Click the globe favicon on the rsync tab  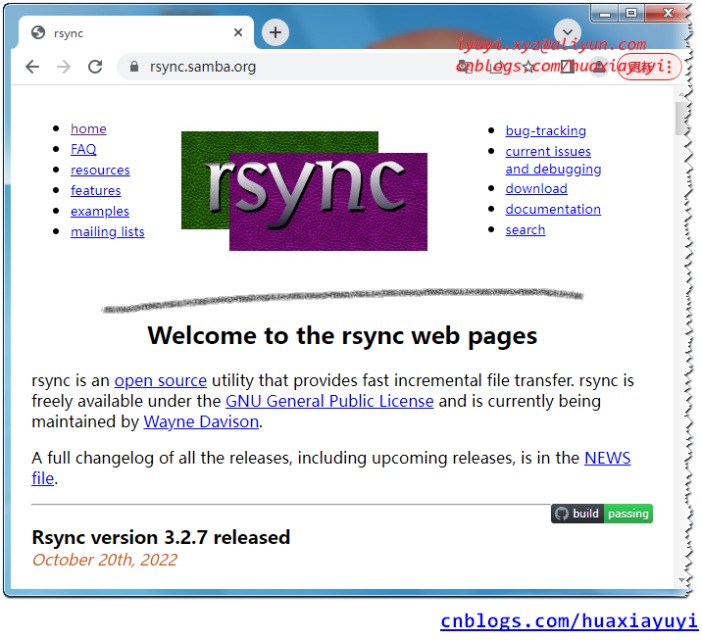(x=38, y=33)
